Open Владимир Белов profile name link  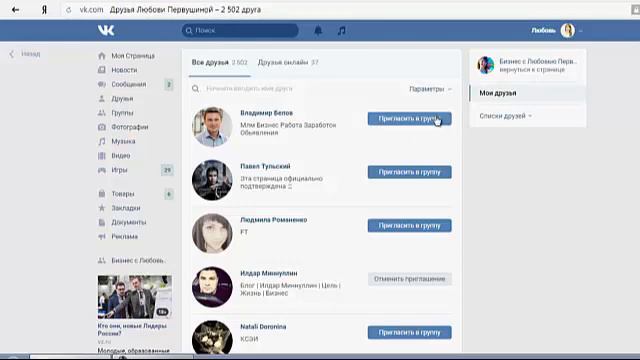[x=266, y=113]
